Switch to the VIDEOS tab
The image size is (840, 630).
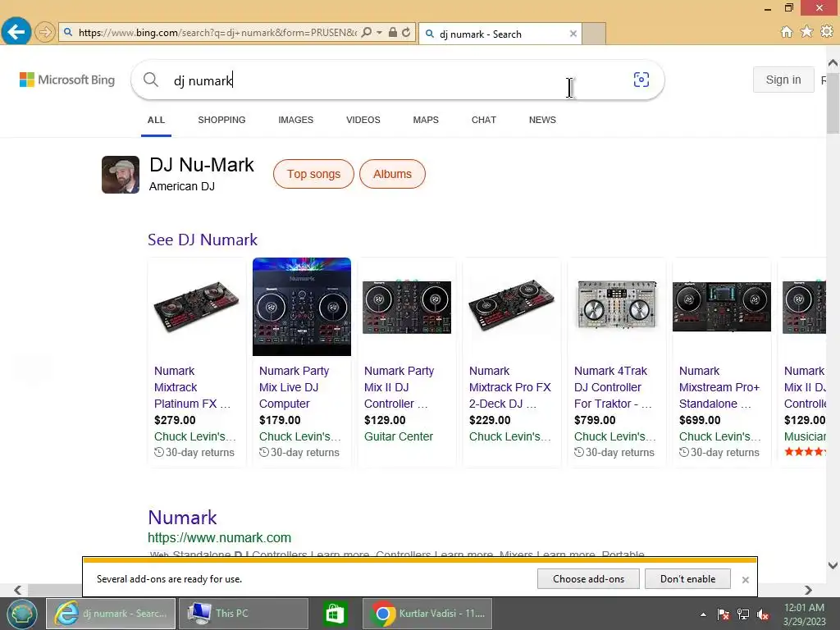pyautogui.click(x=363, y=120)
